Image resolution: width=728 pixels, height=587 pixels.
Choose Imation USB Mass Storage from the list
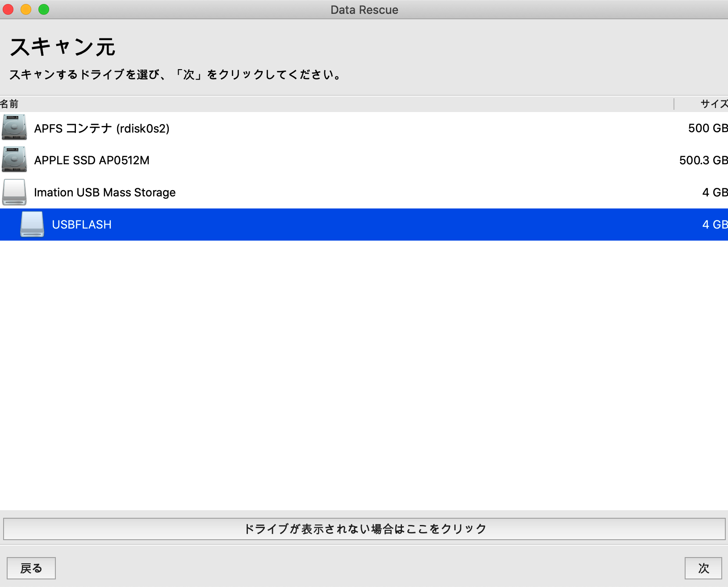pyautogui.click(x=105, y=192)
